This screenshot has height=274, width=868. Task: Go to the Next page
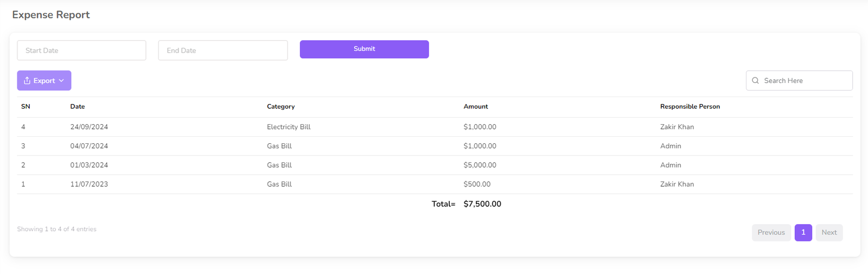tap(828, 232)
